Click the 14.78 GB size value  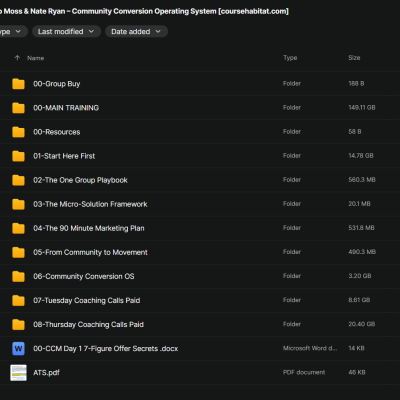coord(361,156)
